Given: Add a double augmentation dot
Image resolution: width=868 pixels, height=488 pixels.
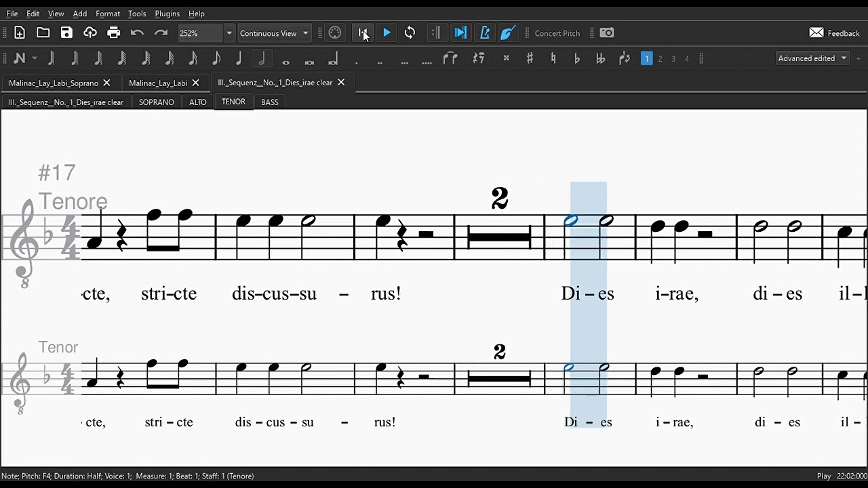Looking at the screenshot, I should (380, 62).
